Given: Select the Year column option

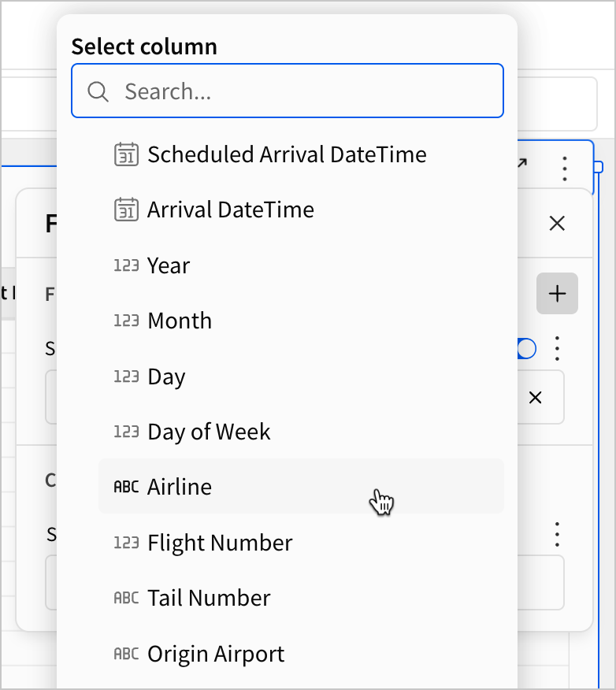Looking at the screenshot, I should [169, 265].
